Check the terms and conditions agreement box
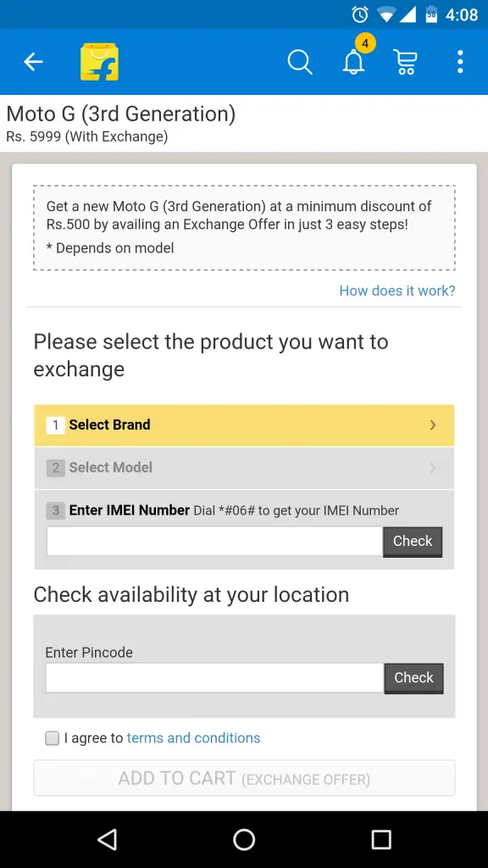 tap(52, 738)
